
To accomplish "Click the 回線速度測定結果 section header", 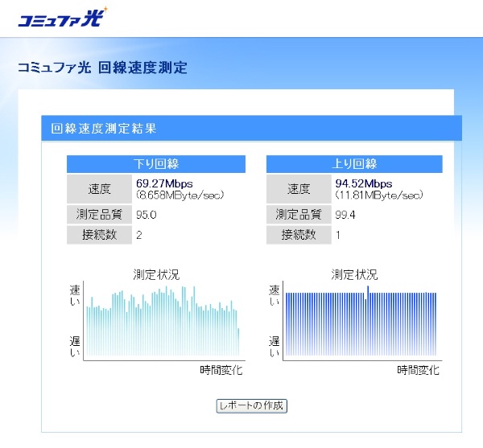I will pos(251,129).
